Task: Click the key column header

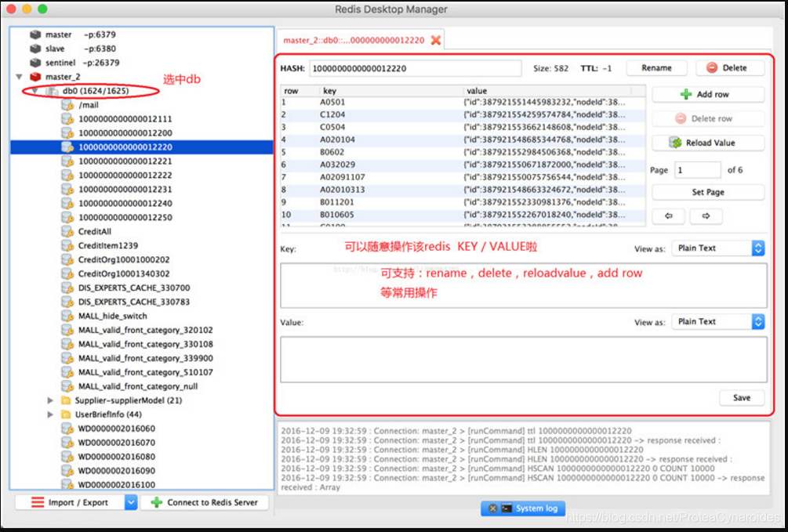Action: (391, 91)
